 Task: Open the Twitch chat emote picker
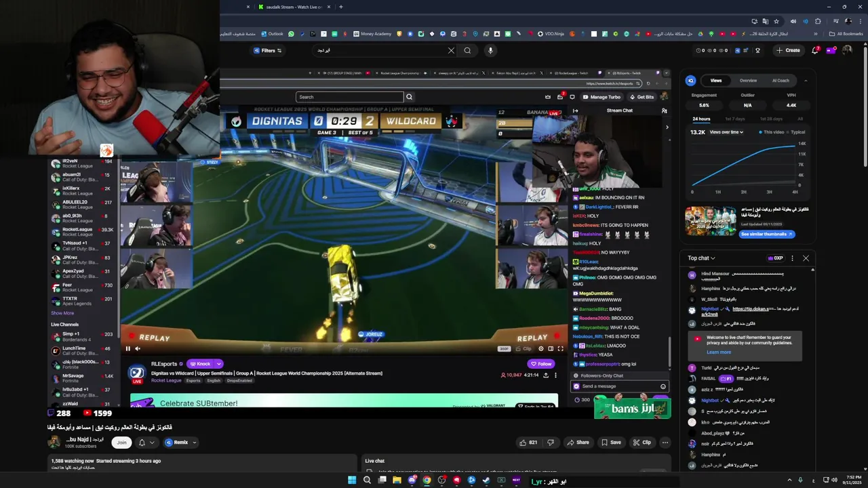point(663,386)
